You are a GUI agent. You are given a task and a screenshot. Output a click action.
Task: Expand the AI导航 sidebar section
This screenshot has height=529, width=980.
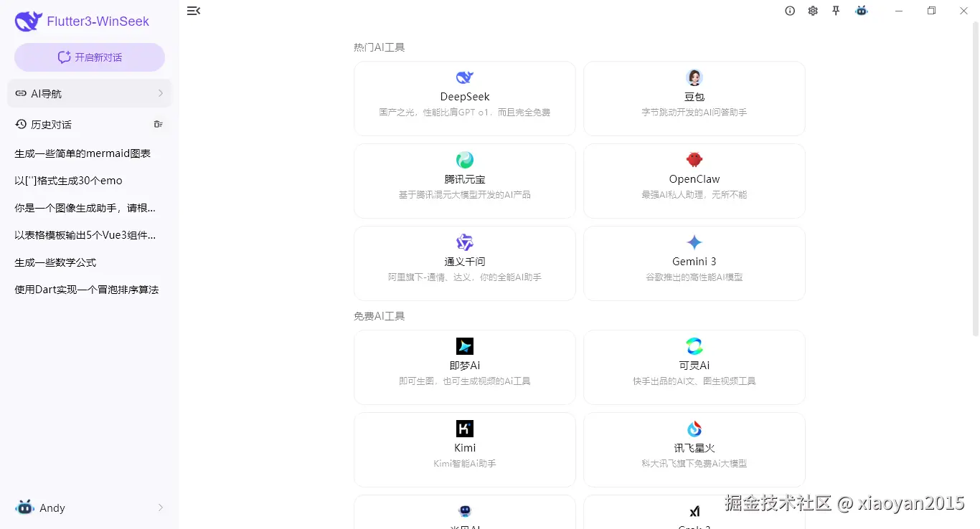click(89, 93)
